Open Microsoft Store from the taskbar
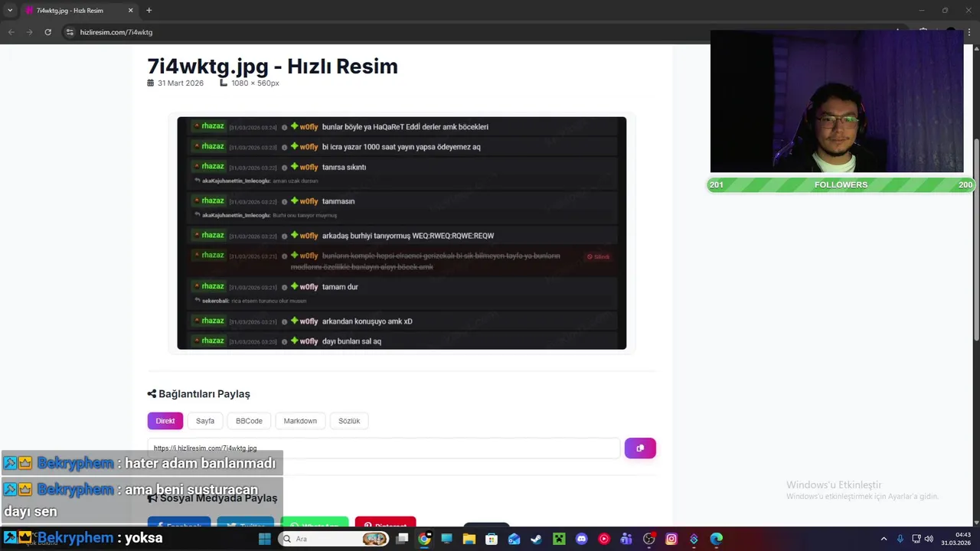The height and width of the screenshot is (551, 980). 492,539
